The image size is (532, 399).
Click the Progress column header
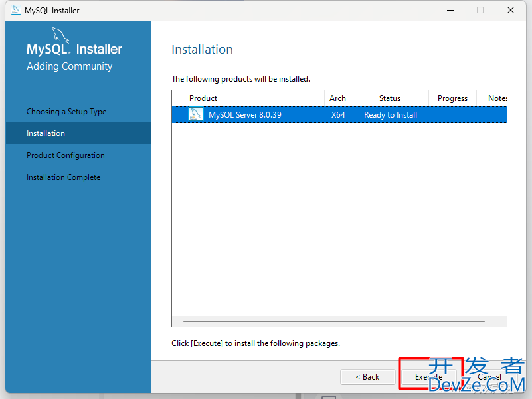[x=452, y=98]
